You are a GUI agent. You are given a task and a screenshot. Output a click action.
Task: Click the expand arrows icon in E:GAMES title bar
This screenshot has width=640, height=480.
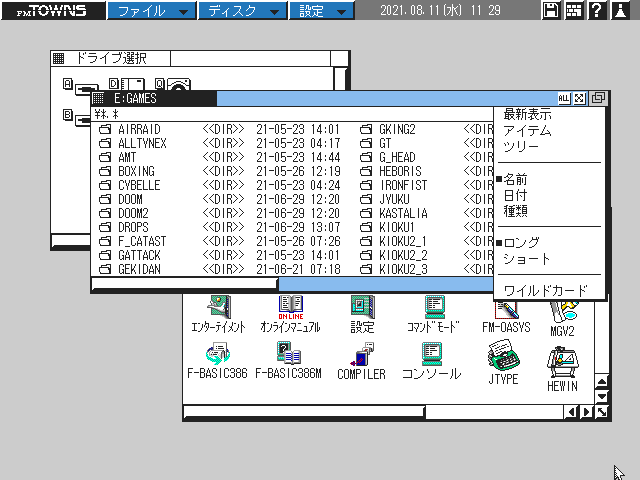[580, 98]
